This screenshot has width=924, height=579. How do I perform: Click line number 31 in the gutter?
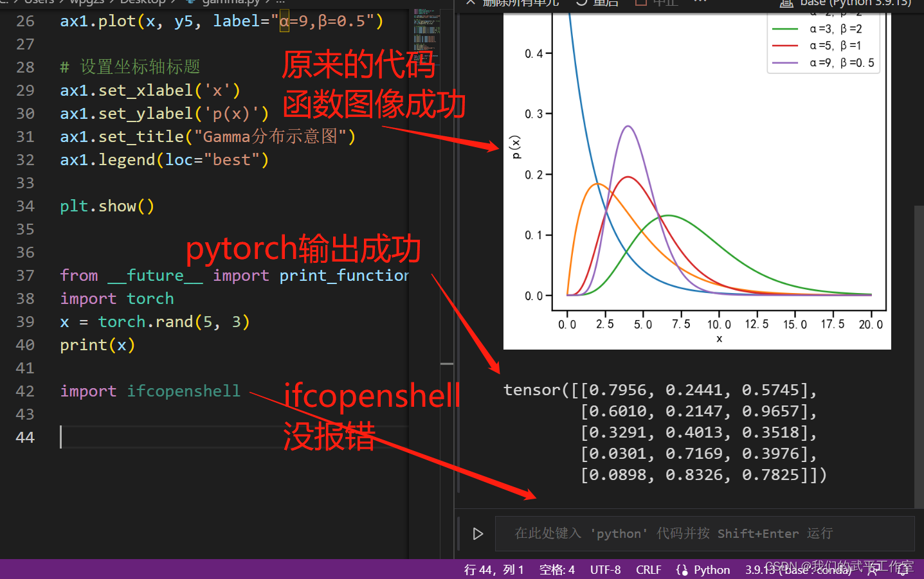pos(25,136)
